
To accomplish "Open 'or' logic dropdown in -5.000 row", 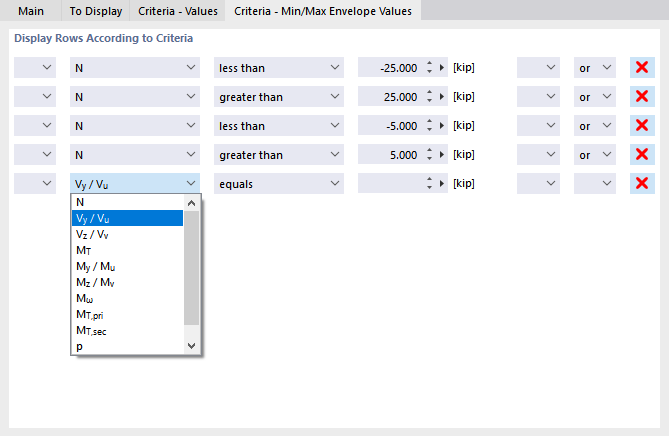I will (595, 125).
